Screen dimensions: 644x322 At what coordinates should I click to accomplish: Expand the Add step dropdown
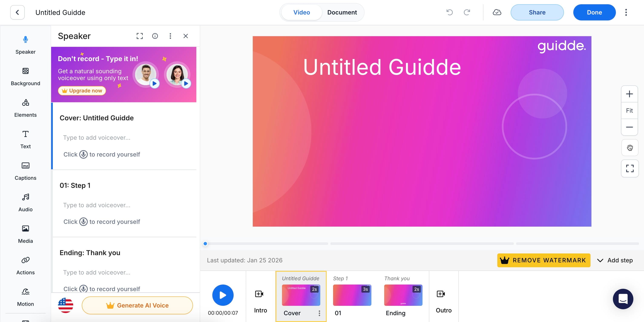615,260
